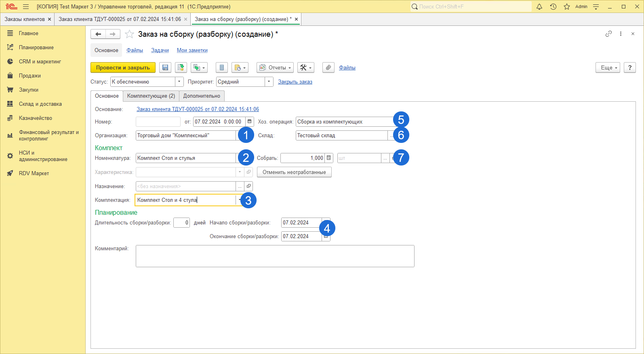This screenshot has height=354, width=644.
Task: Open the Отчеты dropdown menu
Action: coord(275,68)
